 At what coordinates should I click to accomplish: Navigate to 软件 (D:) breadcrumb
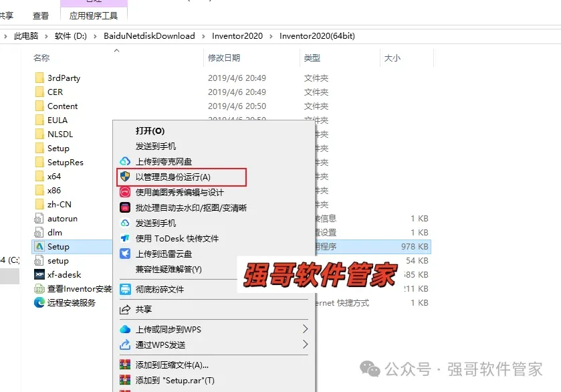[x=71, y=36]
